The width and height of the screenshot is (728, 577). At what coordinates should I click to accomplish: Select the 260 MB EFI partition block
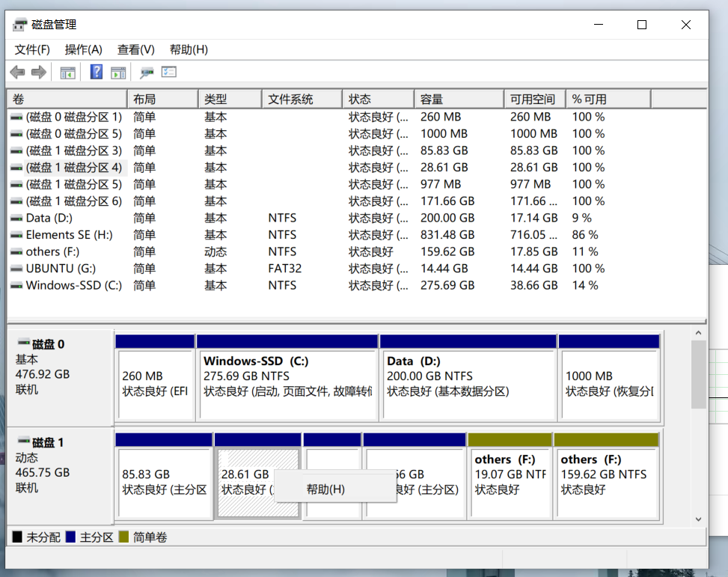click(155, 377)
